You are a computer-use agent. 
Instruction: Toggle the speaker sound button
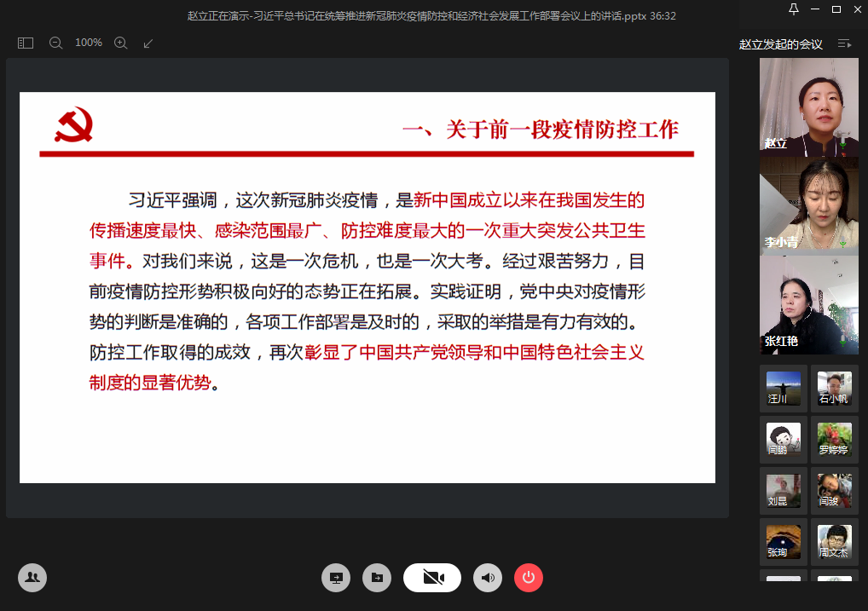click(x=488, y=578)
